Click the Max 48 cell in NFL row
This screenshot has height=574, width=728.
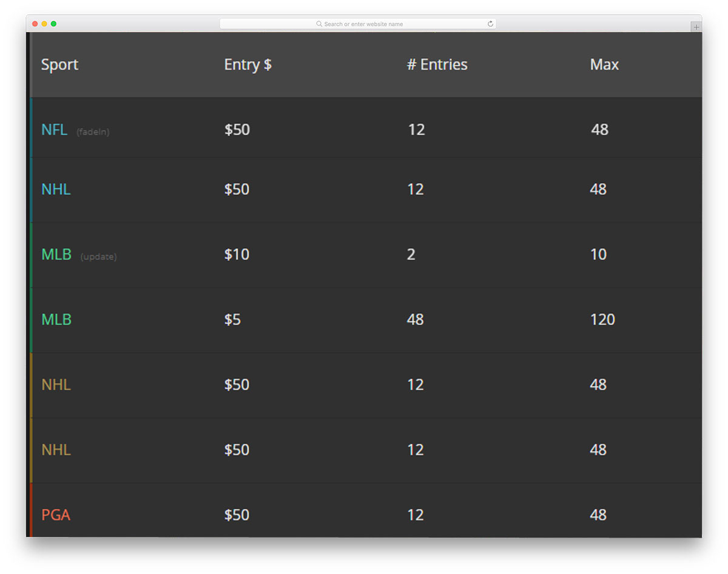[x=599, y=129]
